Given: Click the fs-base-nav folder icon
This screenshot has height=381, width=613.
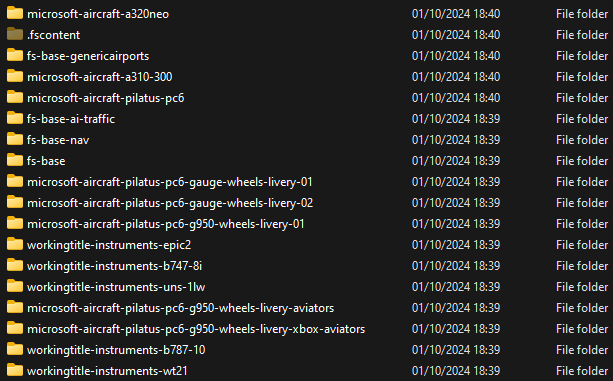Looking at the screenshot, I should point(15,140).
